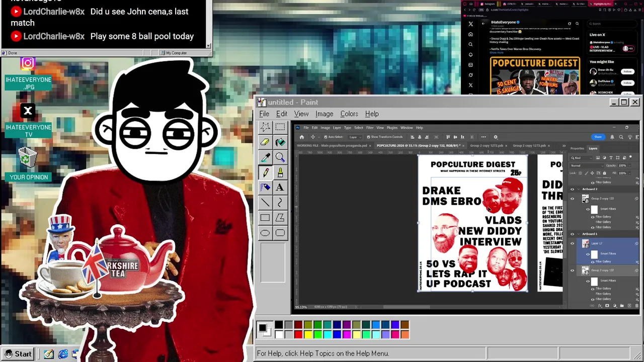Open Paint File menu

tap(264, 114)
